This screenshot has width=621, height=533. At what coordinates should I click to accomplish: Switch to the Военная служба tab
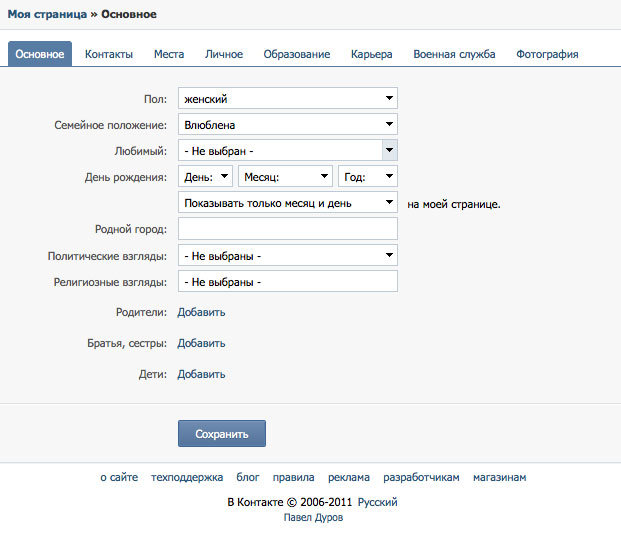pos(454,54)
